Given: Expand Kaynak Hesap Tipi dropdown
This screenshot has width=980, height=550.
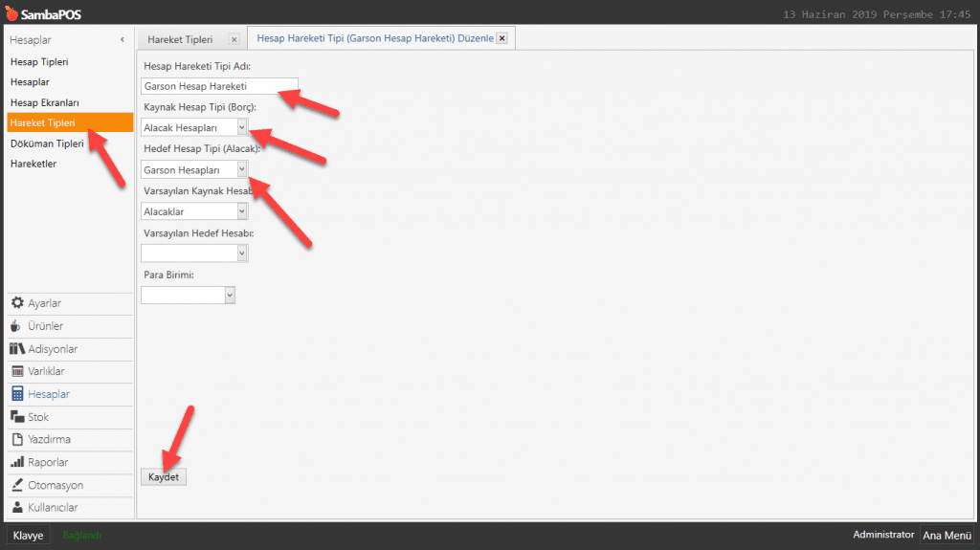Looking at the screenshot, I should tap(242, 127).
